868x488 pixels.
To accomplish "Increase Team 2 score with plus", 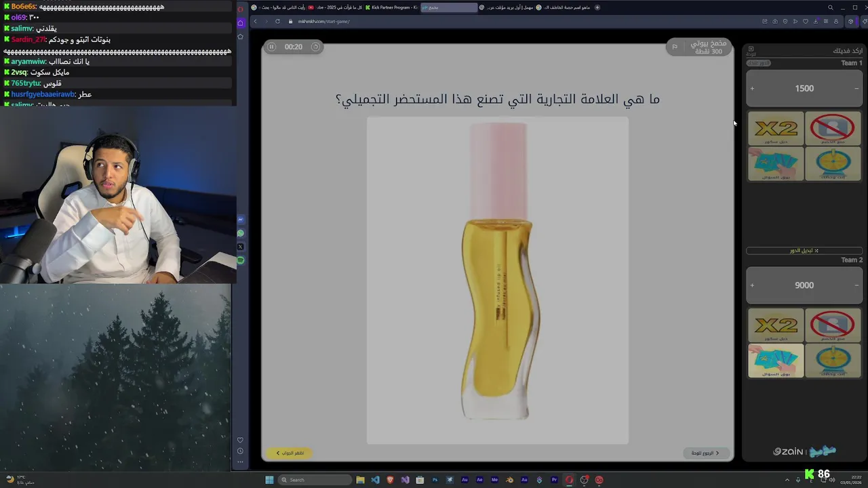I will [752, 285].
